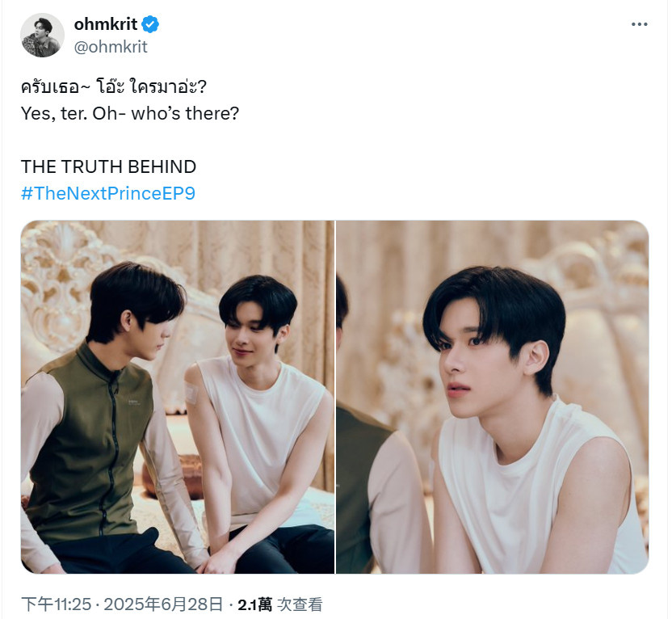Image resolution: width=672 pixels, height=619 pixels.
Task: Click the bandage on the man's arm
Action: pyautogui.click(x=191, y=392)
